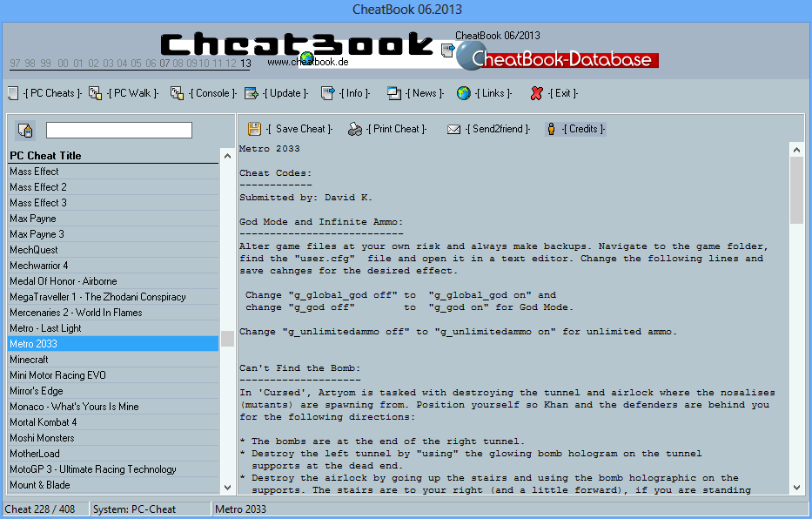Image resolution: width=812 pixels, height=519 pixels.
Task: Click the -[ Save Cheat ]- label
Action: pos(299,129)
